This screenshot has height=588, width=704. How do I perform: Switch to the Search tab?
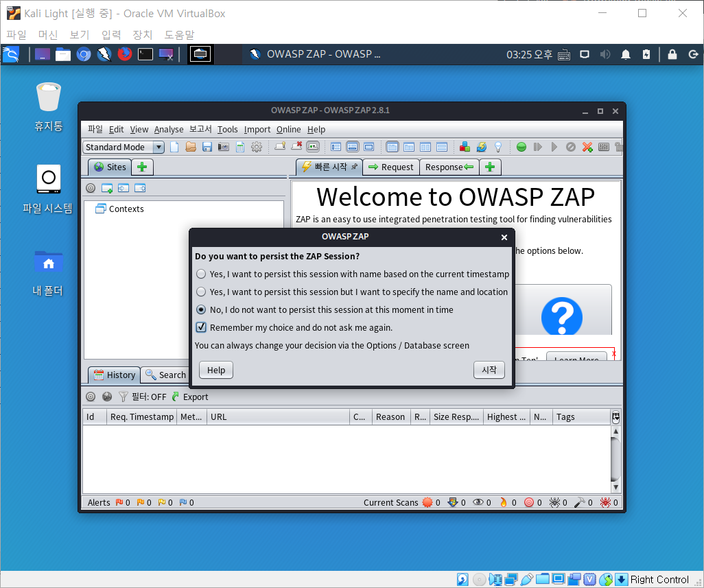[165, 375]
